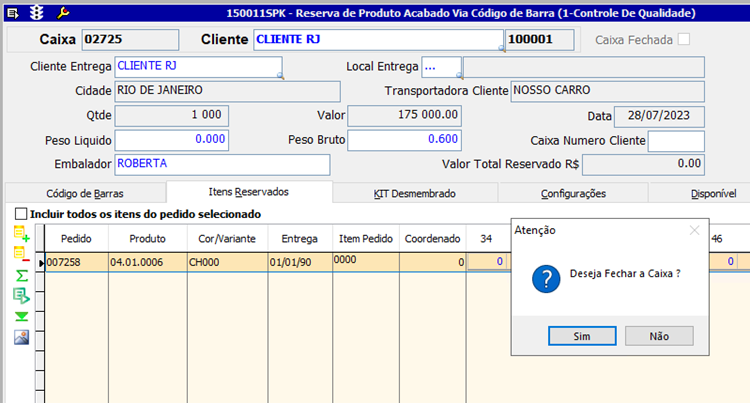
Task: Open the Local Entrega field lookup
Action: tap(459, 75)
